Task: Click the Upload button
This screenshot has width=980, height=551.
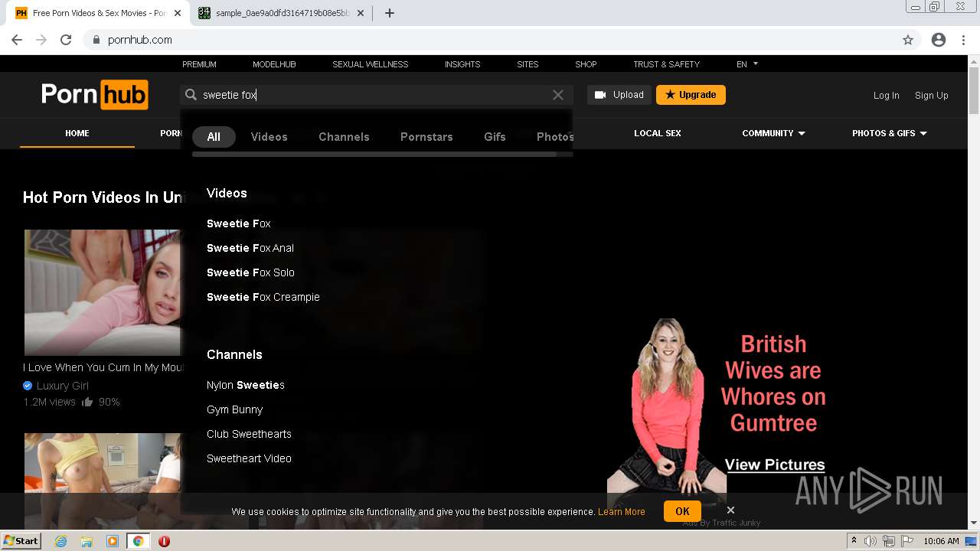Action: pyautogui.click(x=619, y=95)
